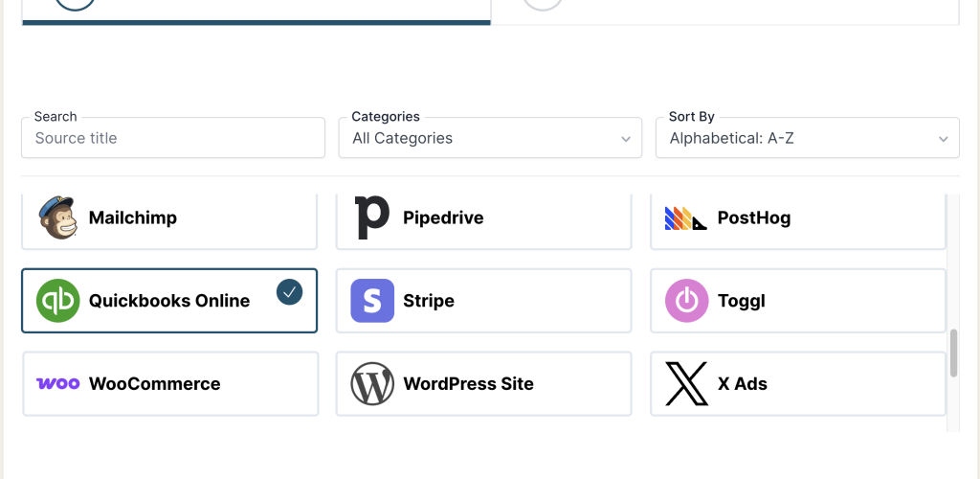Click the WordPress 'W' logo icon
The image size is (980, 479).
coord(372,383)
